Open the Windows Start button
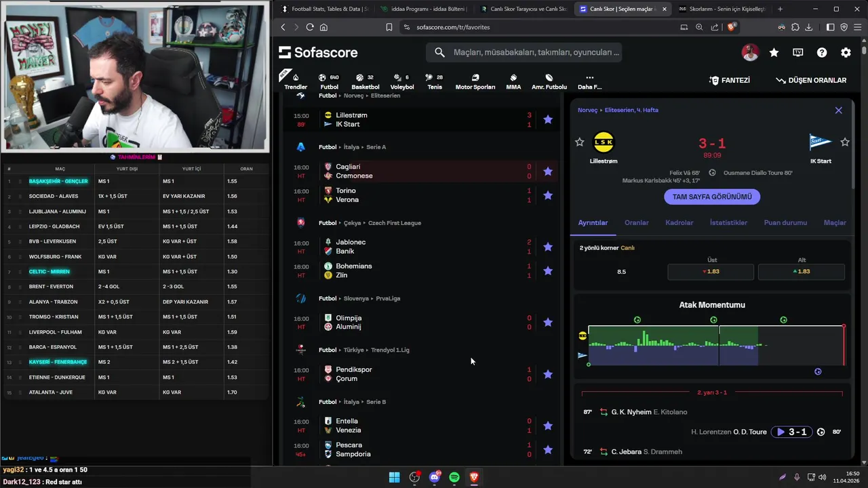 394,477
